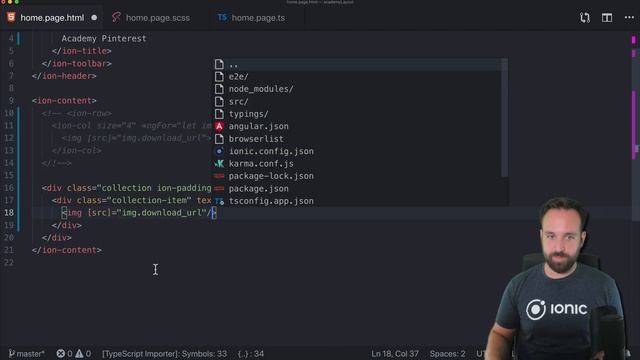
Task: Select package-lock.json suggestion
Action: click(x=358, y=176)
